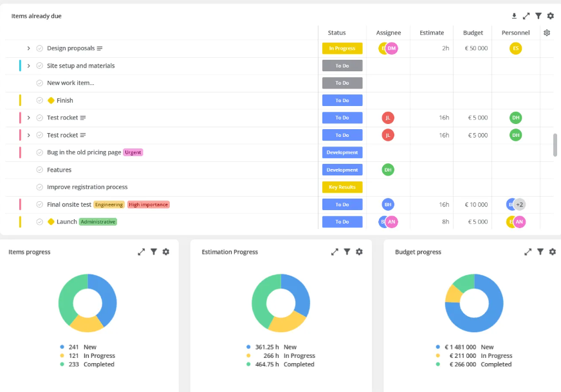Click the High importance tag
Viewport: 561px width, 392px height.
[148, 204]
